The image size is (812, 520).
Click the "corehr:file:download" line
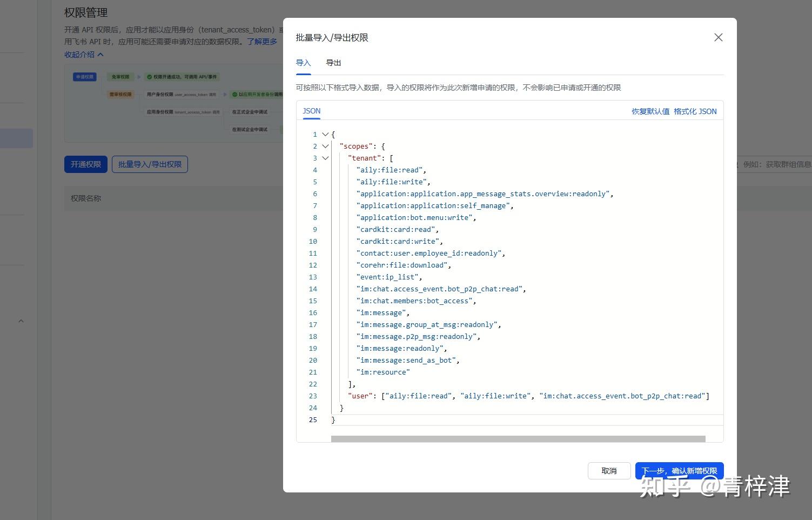click(404, 265)
